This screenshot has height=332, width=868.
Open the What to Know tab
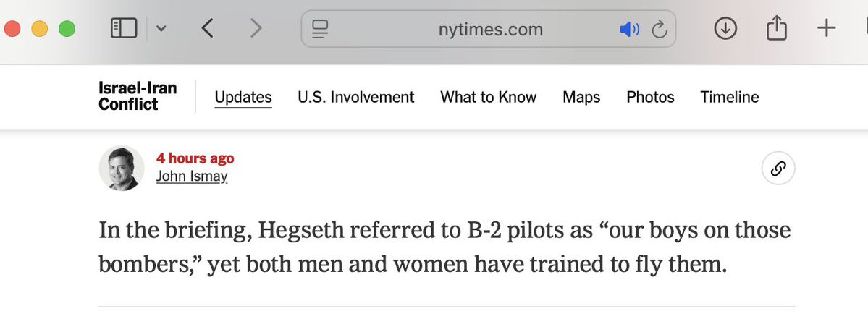[x=488, y=98]
